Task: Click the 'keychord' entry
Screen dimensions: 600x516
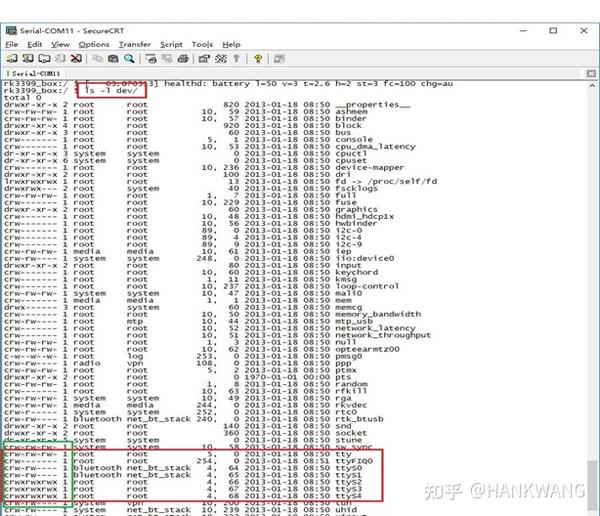Action: 357,272
